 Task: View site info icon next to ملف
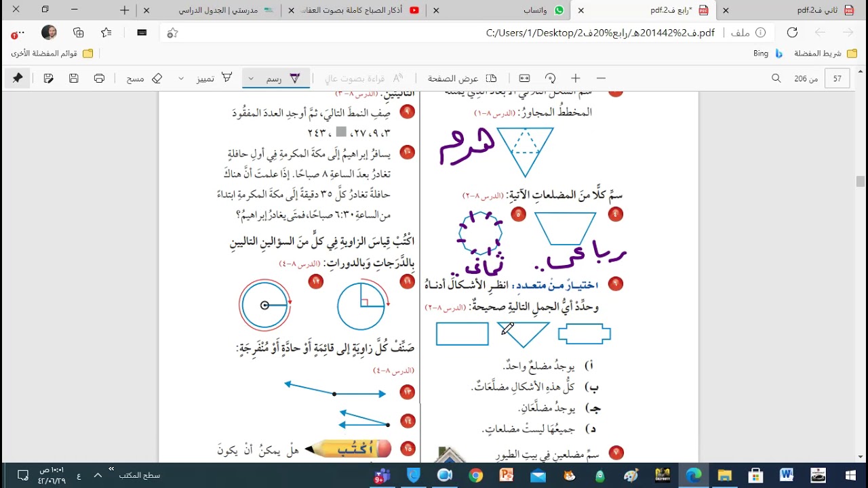761,33
